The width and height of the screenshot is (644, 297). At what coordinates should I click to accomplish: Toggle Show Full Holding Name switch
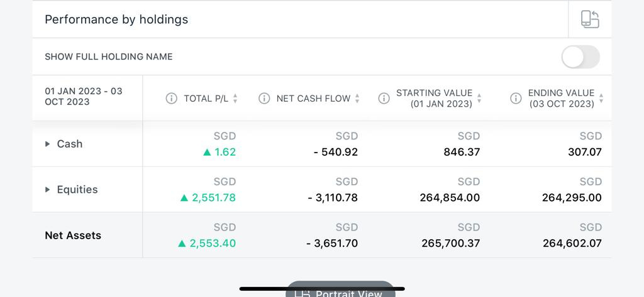click(x=580, y=57)
